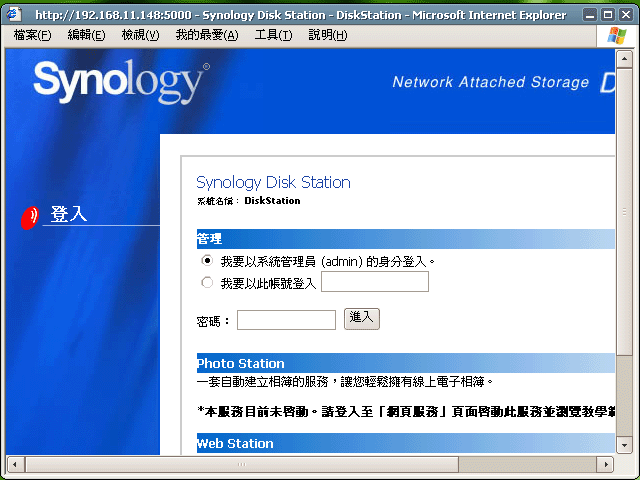This screenshot has height=480, width=640.
Task: Open the 登入 sidebar link
Action: point(69,214)
